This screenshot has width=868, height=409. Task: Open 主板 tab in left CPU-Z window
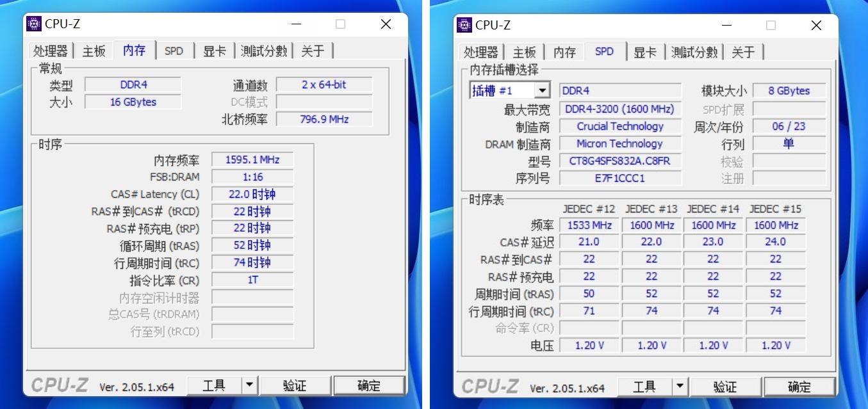point(94,51)
